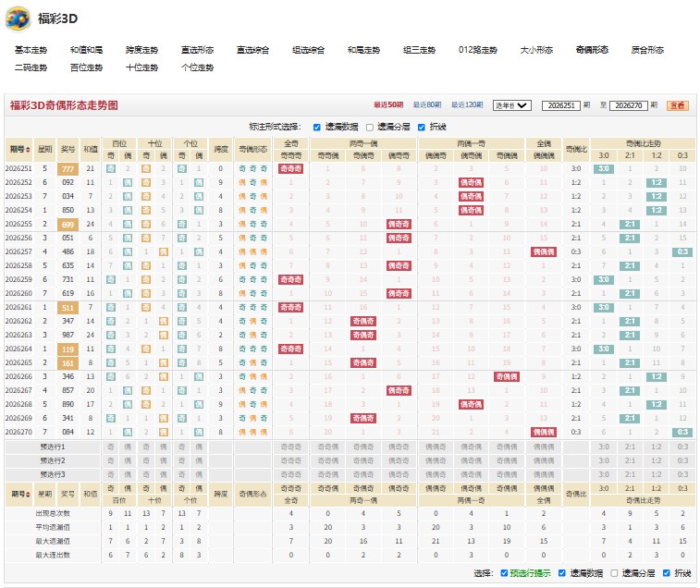Click the 偶奇偶 badge in row 2026268
This screenshot has height=588, width=700.
click(471, 405)
